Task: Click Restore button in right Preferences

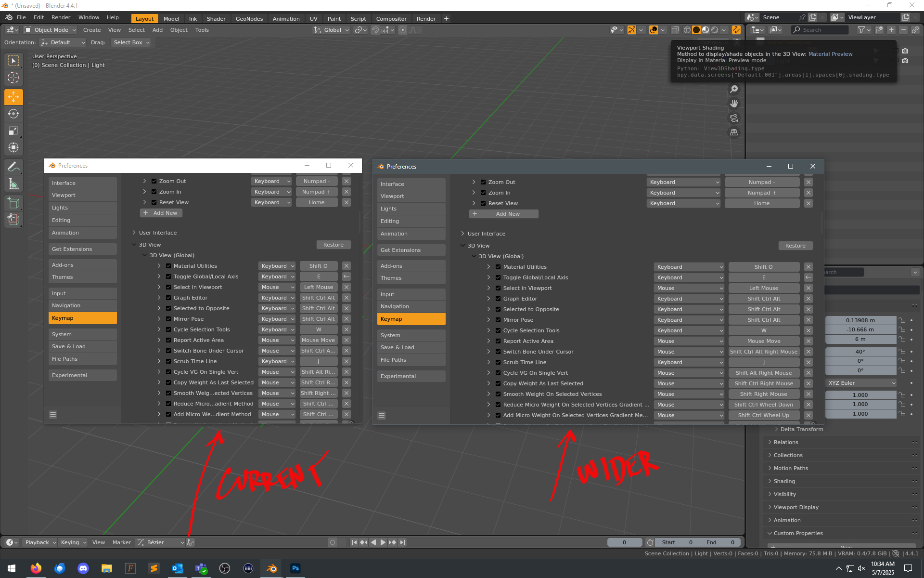Action: tap(796, 246)
